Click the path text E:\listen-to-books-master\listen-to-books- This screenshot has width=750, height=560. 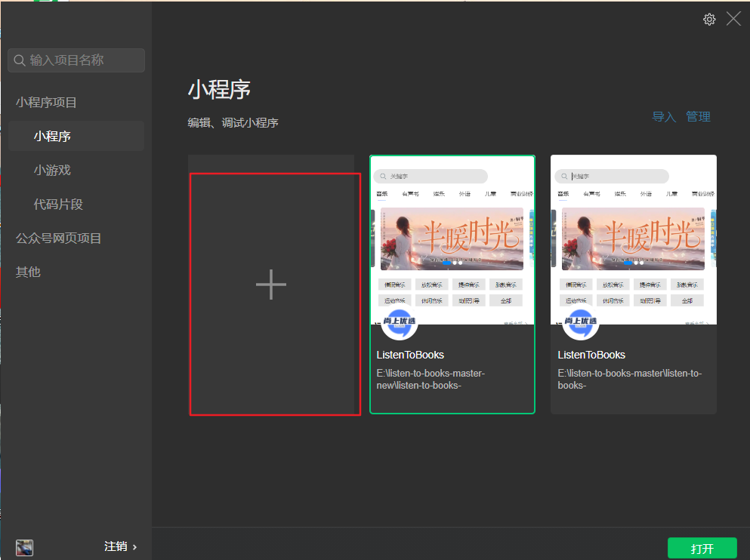click(x=629, y=380)
